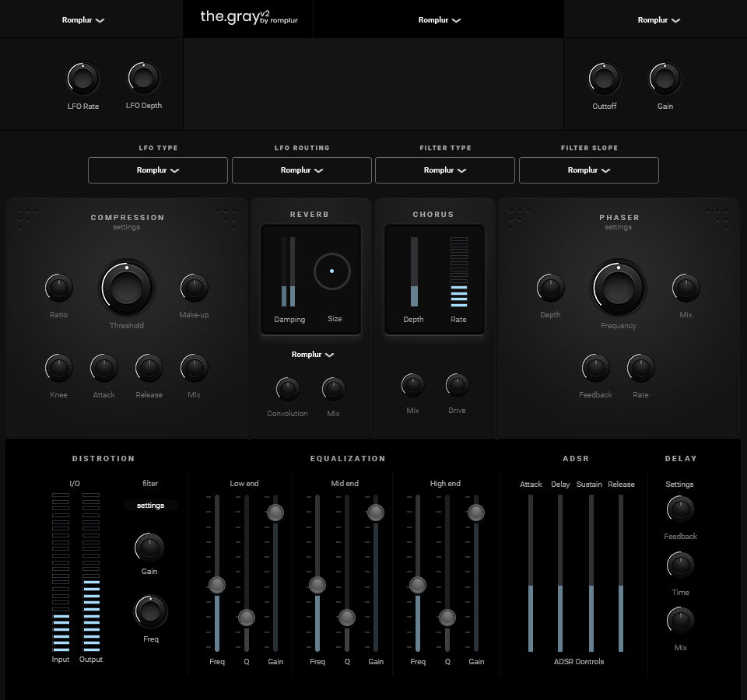Click the Compression MIx knob
The width and height of the screenshot is (747, 700).
pyautogui.click(x=194, y=368)
